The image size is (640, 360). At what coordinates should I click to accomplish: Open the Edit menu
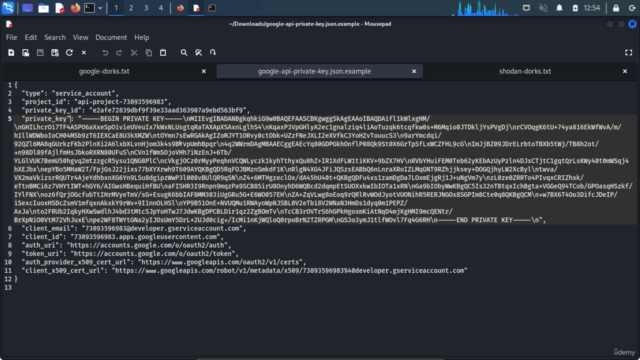tap(31, 38)
